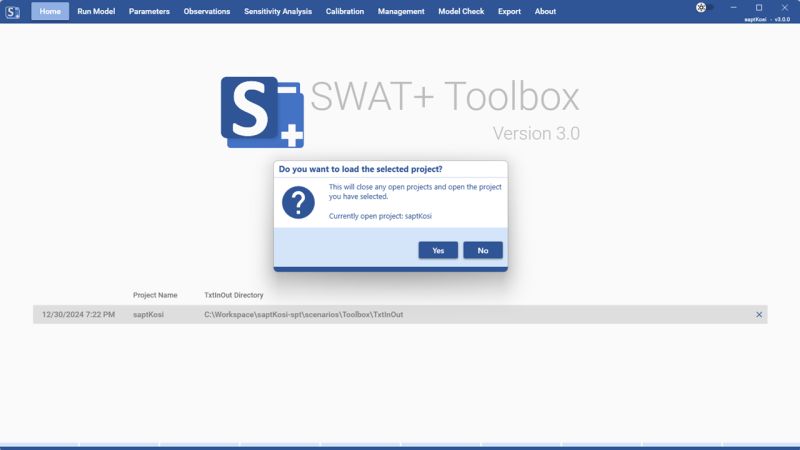This screenshot has width=800, height=450.
Task: Open the Sensitivity Analysis tab
Action: [x=278, y=11]
